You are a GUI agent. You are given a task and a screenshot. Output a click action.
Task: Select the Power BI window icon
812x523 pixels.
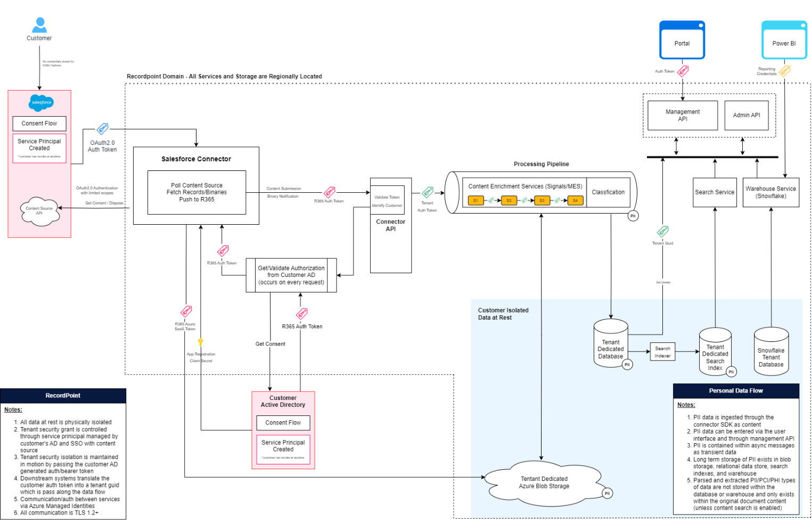[x=784, y=40]
